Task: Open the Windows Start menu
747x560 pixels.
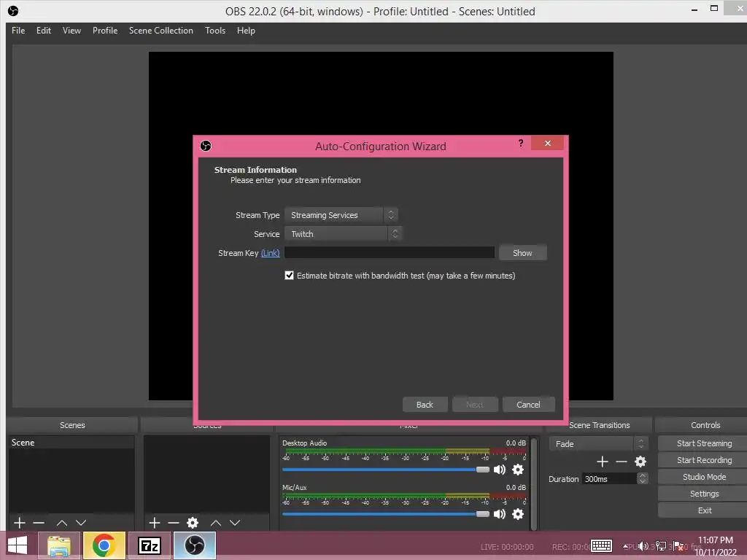Action: tap(18, 545)
